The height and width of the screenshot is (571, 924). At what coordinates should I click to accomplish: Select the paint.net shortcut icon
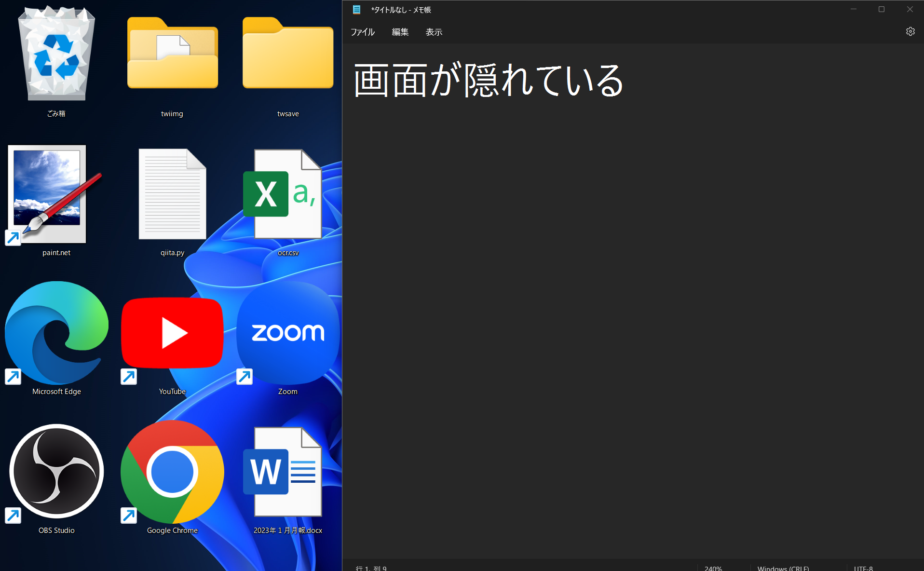coord(54,195)
